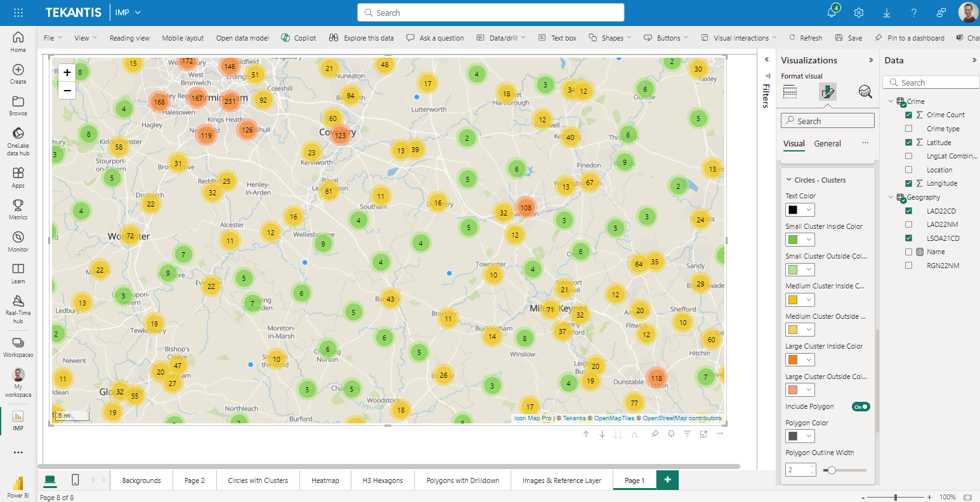Open Metrics from the left navigation

click(18, 209)
